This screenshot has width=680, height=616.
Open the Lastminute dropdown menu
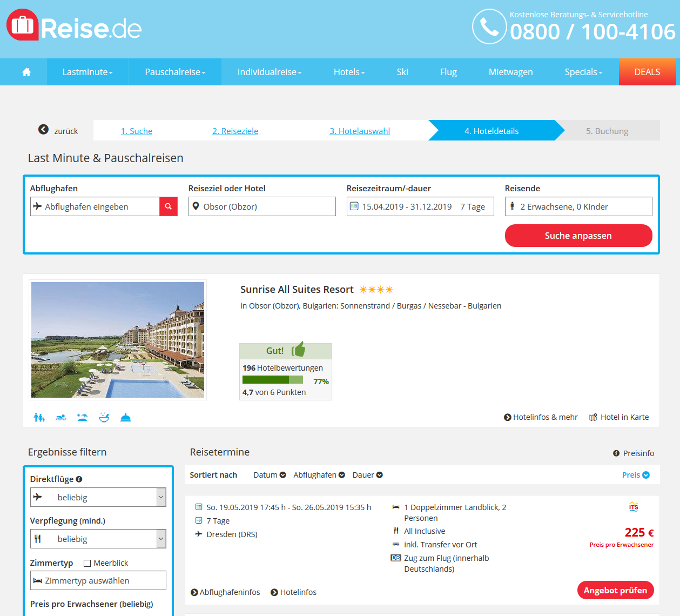point(87,72)
